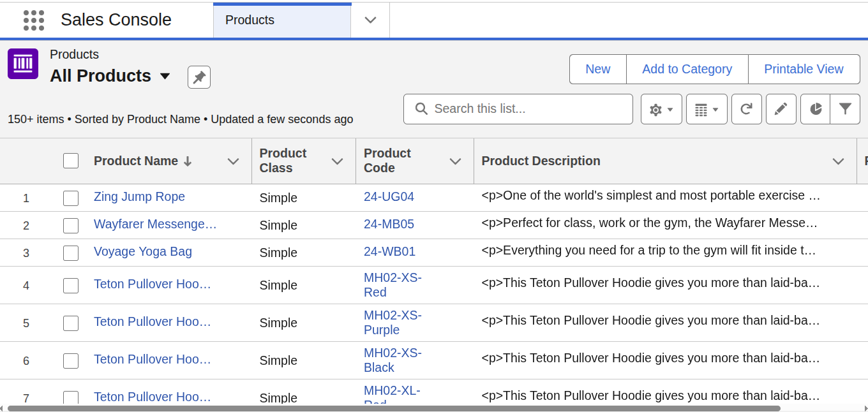Viewport: 868px width, 412px height.
Task: Click Add to Category button
Action: pyautogui.click(x=687, y=69)
